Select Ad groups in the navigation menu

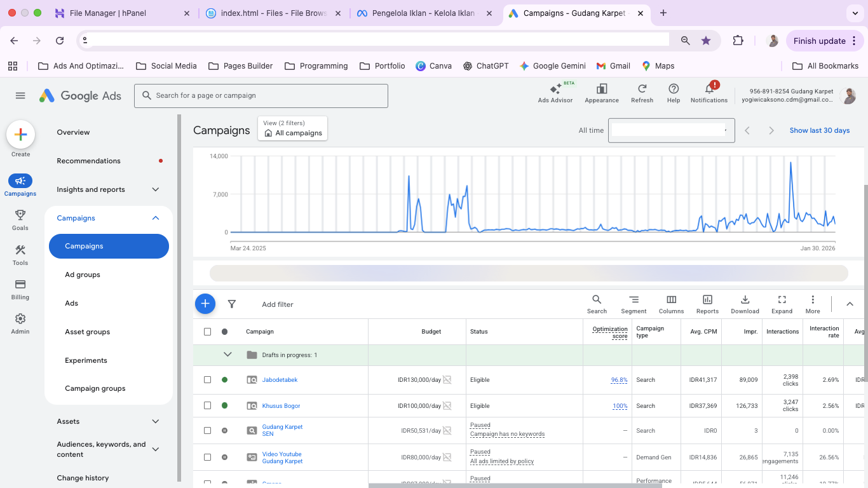(x=83, y=274)
